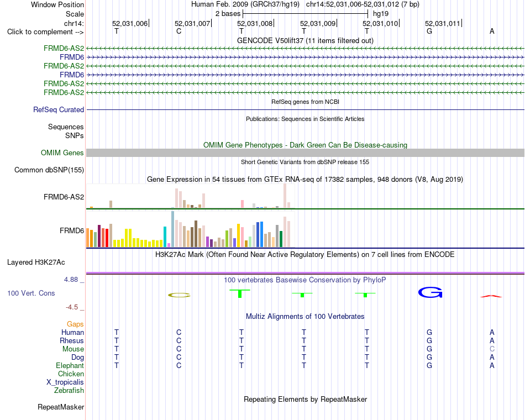Click the Chicken alignment row label

click(71, 374)
